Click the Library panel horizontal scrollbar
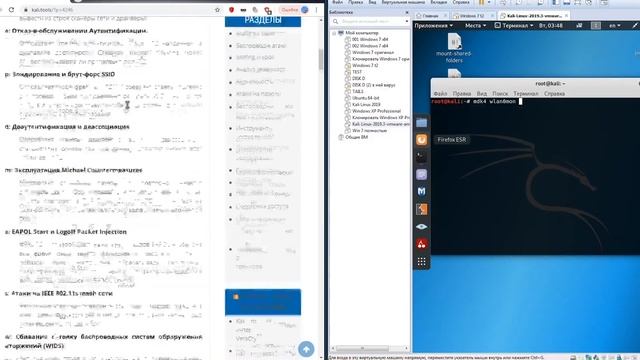Screen dimensions: 640x360 (362, 349)
